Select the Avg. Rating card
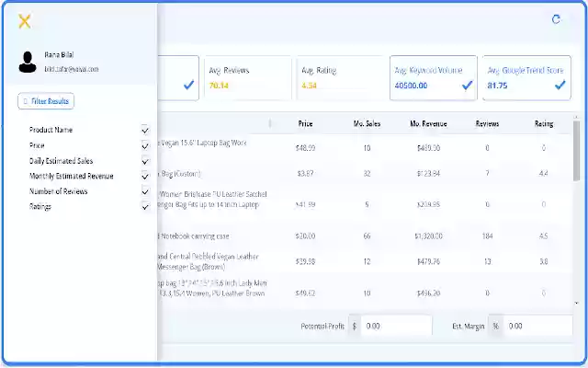This screenshot has height=368, width=588. pyautogui.click(x=340, y=78)
